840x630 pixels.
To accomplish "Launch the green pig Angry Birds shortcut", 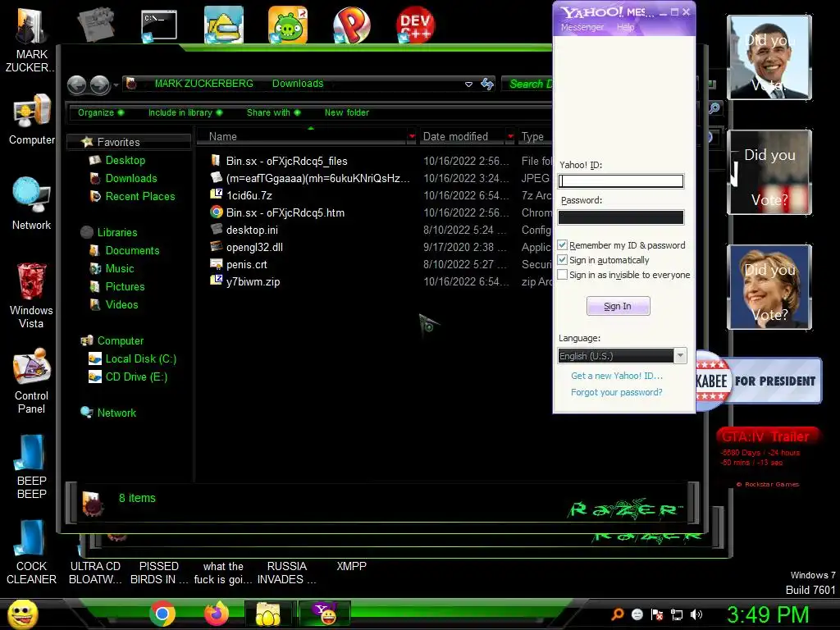I will point(288,25).
